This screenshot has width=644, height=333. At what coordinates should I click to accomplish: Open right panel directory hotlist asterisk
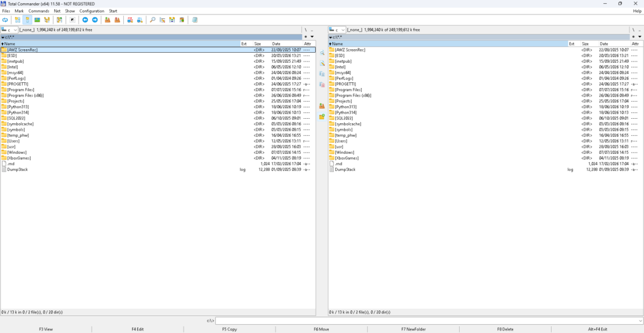pyautogui.click(x=634, y=37)
